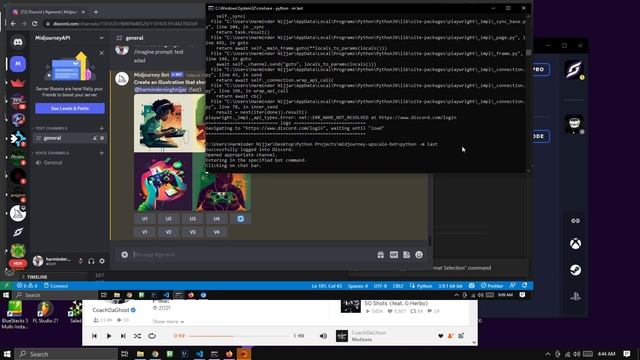Click VS Code errors and warnings status indicator

click(27, 286)
